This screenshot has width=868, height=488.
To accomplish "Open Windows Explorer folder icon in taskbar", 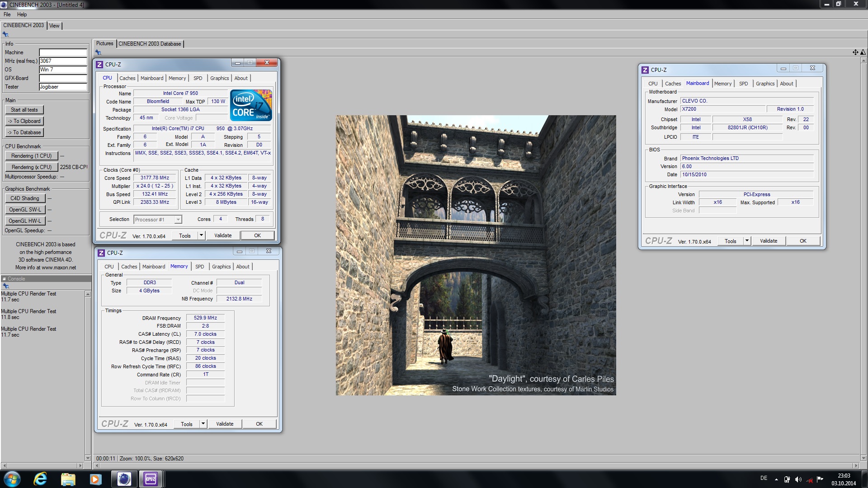I will (x=68, y=479).
